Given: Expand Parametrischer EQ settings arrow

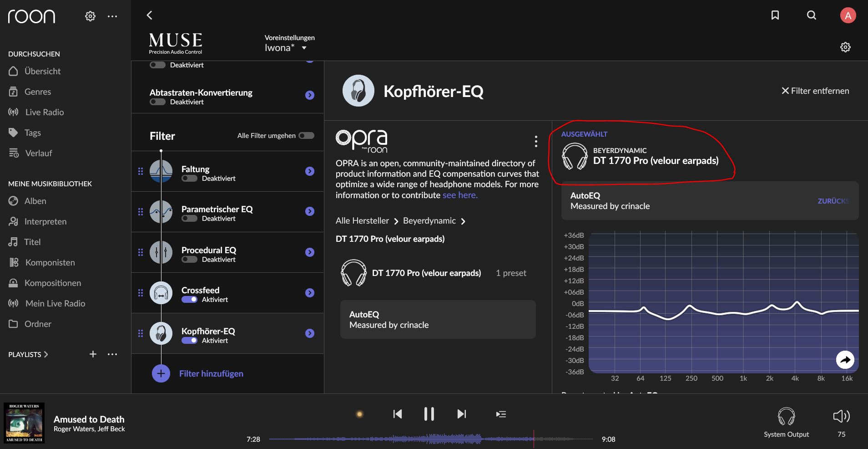Looking at the screenshot, I should (x=310, y=211).
